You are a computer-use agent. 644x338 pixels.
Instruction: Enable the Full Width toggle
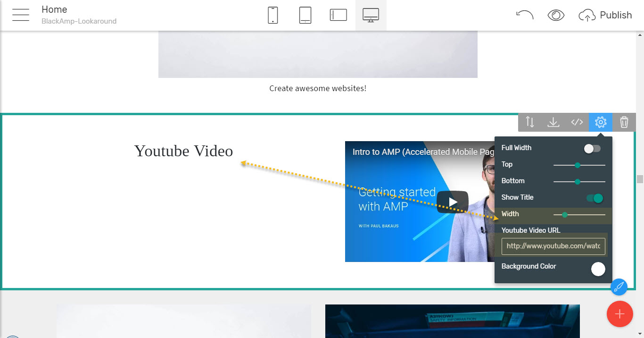point(592,149)
